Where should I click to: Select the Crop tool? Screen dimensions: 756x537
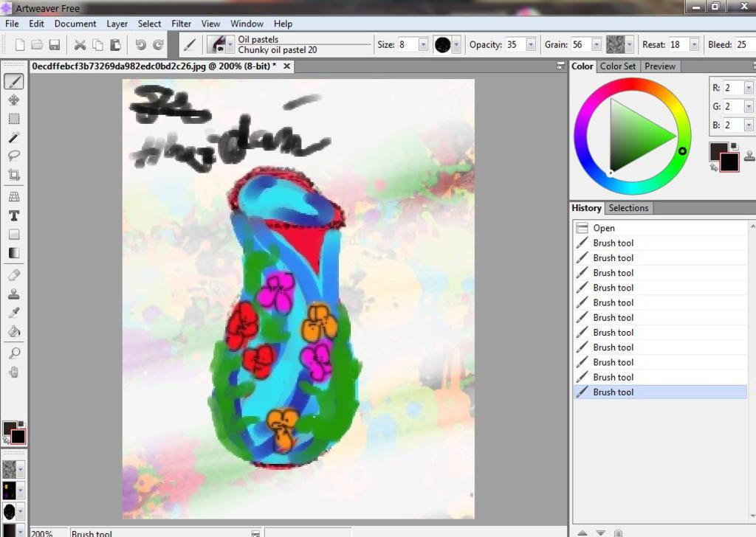coord(14,174)
